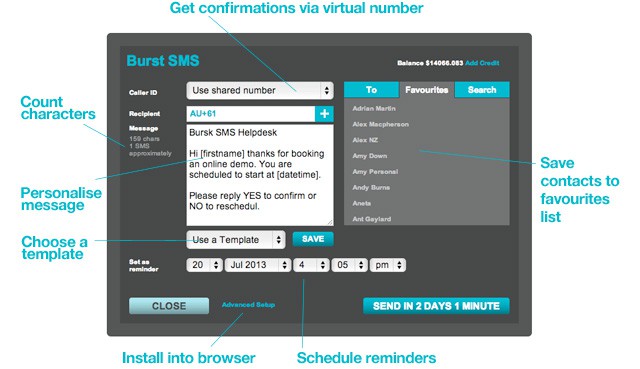Open the hour dropdown showing 4
The image size is (640, 369).
point(311,265)
